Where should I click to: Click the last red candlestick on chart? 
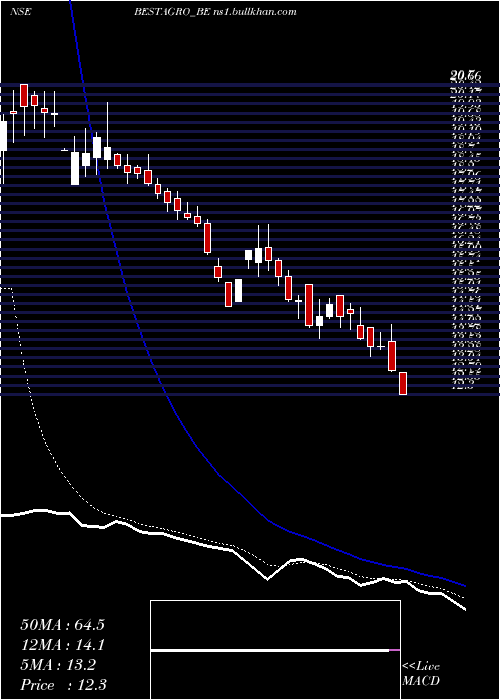[403, 383]
